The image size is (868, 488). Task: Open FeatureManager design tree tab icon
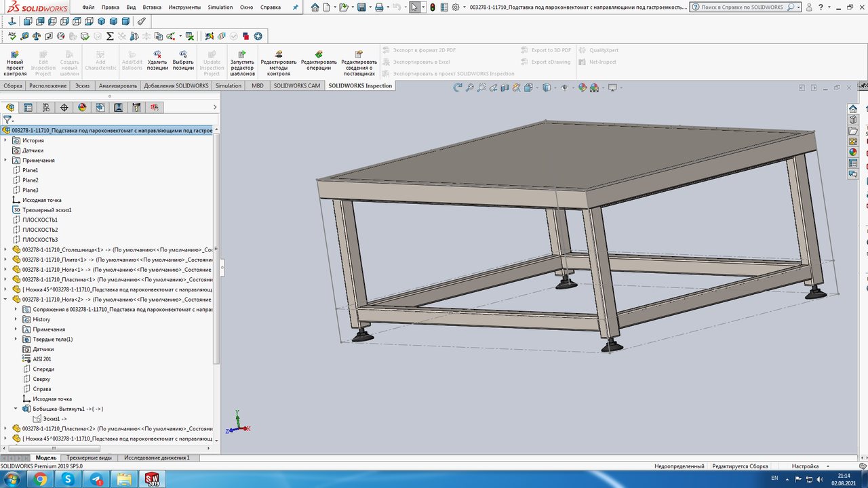[10, 107]
